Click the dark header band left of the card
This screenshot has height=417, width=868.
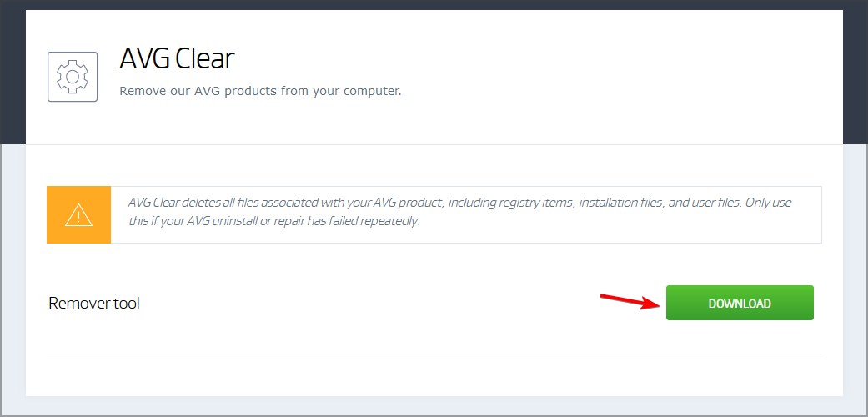(13, 72)
